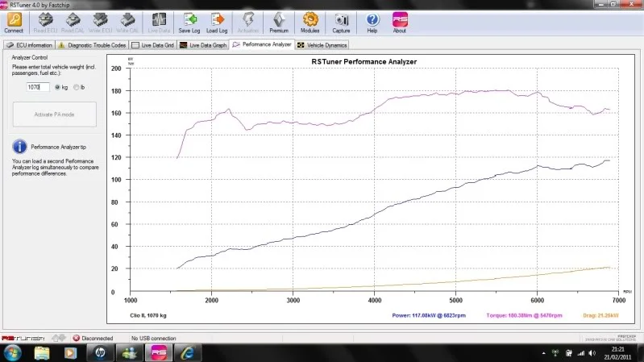Image resolution: width=644 pixels, height=362 pixels.
Task: Click the RSTuner taskbar icon
Action: point(159,353)
